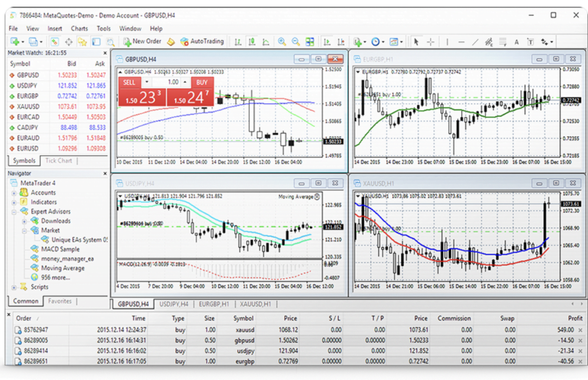Expand the Indicators node in Navigator

point(14,203)
